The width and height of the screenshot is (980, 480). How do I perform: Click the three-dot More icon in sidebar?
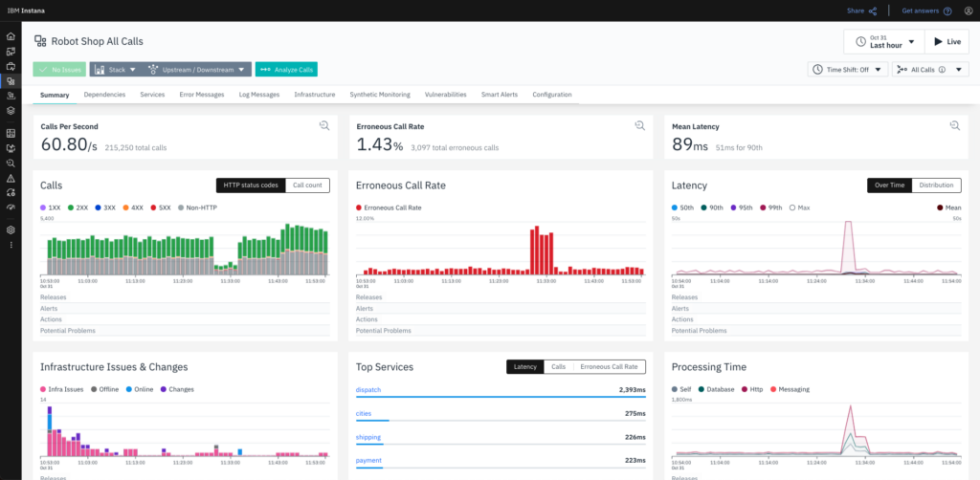tap(11, 246)
